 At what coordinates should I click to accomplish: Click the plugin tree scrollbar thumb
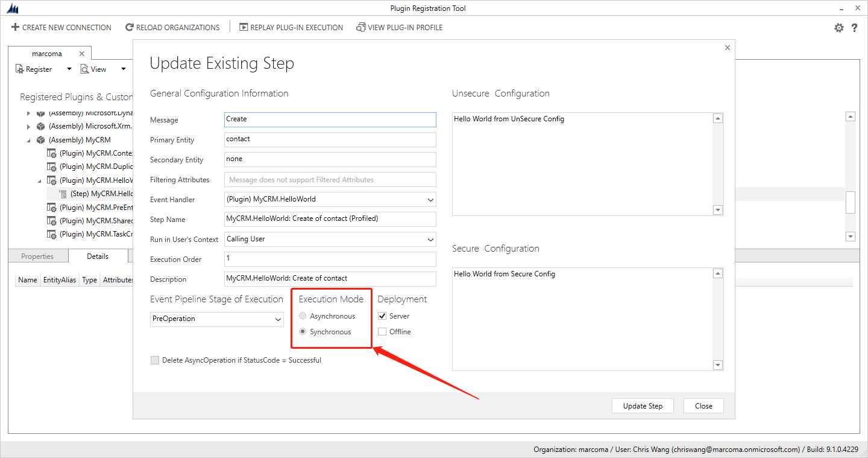coord(851,202)
